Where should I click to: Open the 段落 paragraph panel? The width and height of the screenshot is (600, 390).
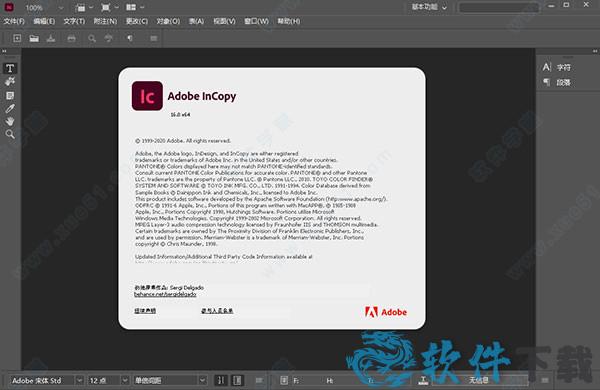[x=563, y=82]
